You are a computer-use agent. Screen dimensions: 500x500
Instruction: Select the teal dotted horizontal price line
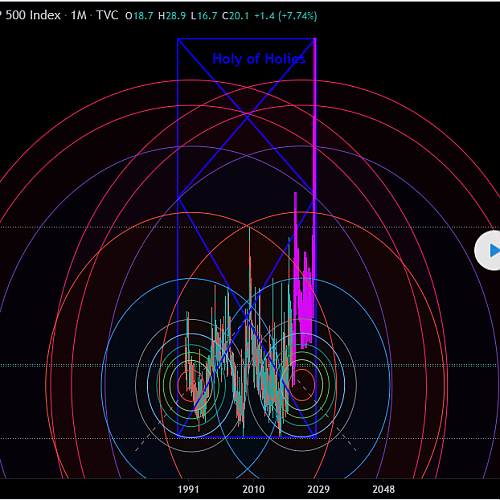[x=250, y=365]
